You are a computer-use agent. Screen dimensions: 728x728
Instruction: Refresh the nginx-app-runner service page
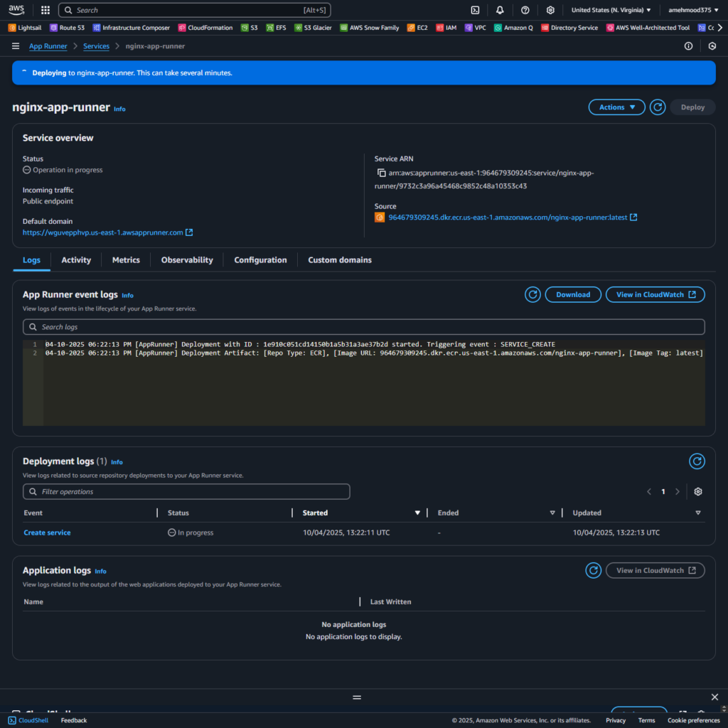point(658,107)
